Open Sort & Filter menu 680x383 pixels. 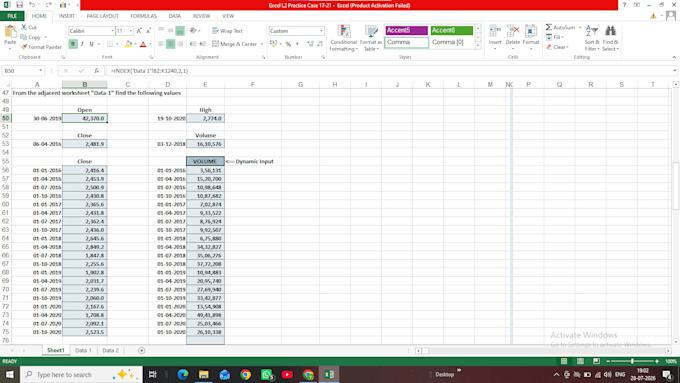pyautogui.click(x=592, y=38)
